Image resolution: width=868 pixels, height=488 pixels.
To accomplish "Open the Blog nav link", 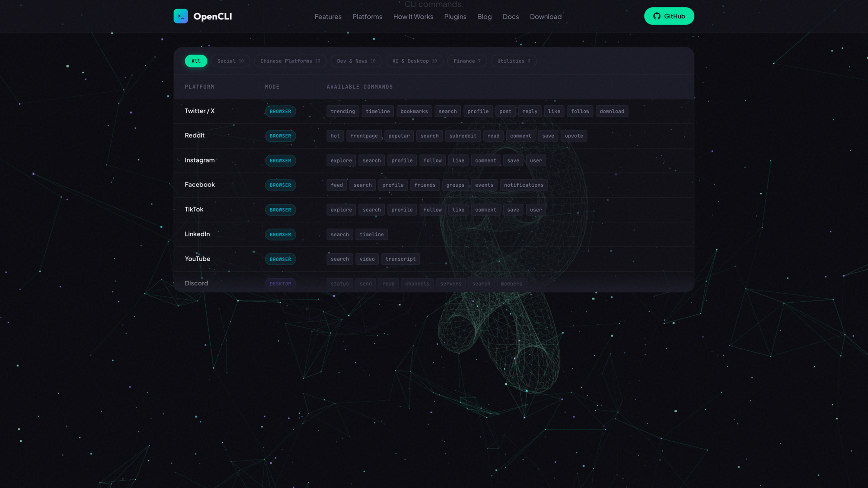I will pyautogui.click(x=485, y=17).
